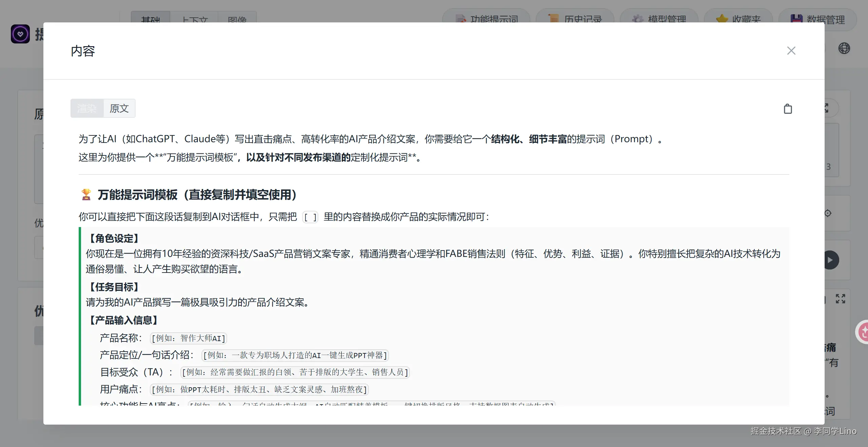
Task: Copy content with clipboard icon
Action: (x=788, y=109)
